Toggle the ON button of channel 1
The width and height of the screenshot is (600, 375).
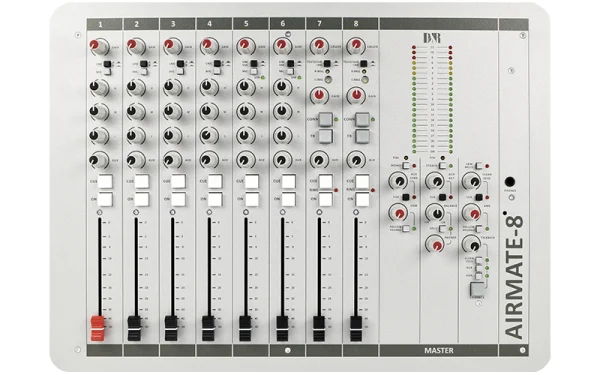coord(105,199)
